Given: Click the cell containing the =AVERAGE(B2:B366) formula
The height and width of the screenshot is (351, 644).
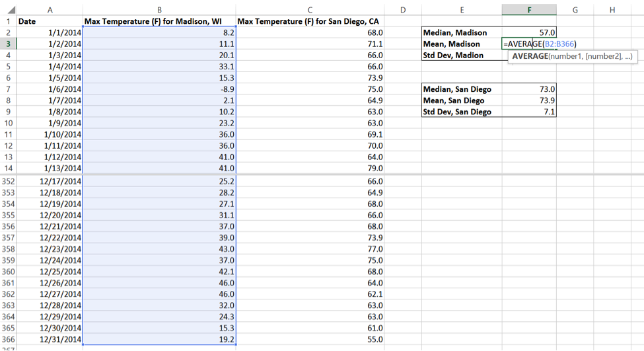Looking at the screenshot, I should [x=528, y=44].
